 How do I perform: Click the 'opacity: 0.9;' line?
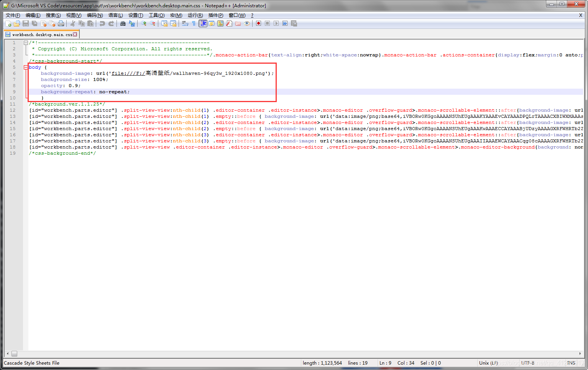(61, 86)
